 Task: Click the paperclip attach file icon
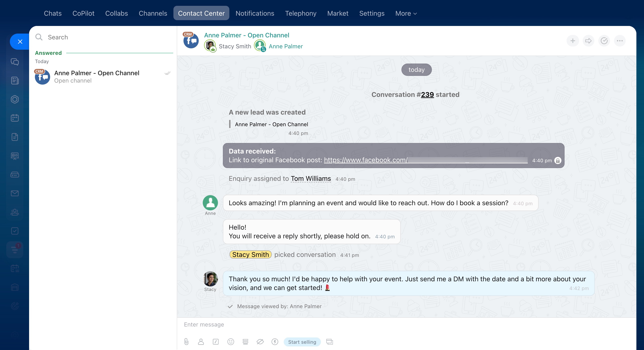[186, 342]
